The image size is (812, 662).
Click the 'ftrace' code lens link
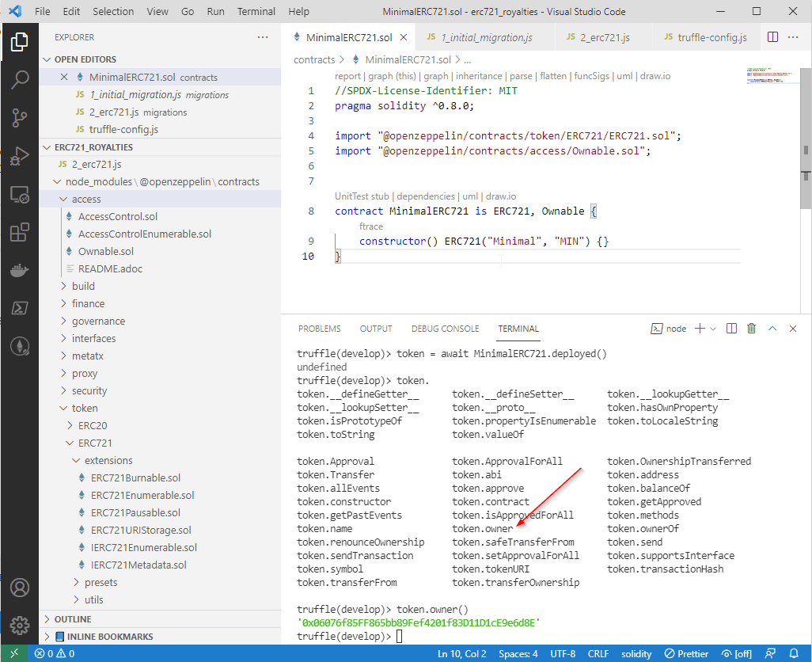[371, 226]
